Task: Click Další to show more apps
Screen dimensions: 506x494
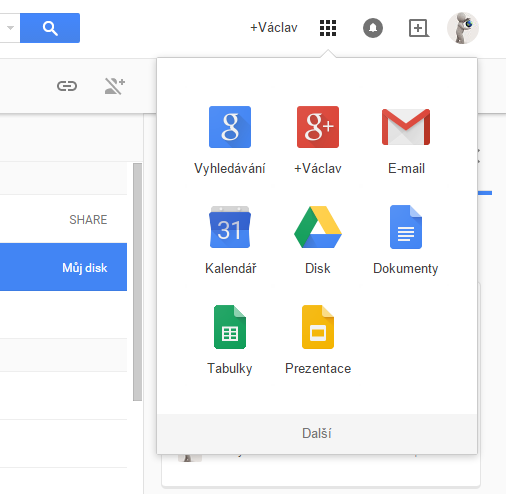Action: [x=317, y=434]
